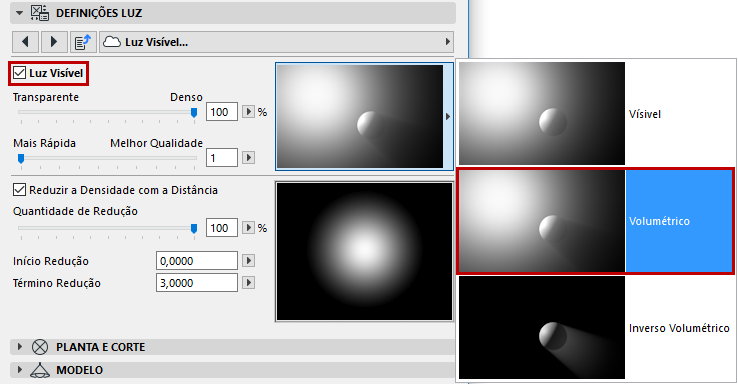Click the density percentage field showing 100
Screen dimensions: 738x384
coord(222,112)
